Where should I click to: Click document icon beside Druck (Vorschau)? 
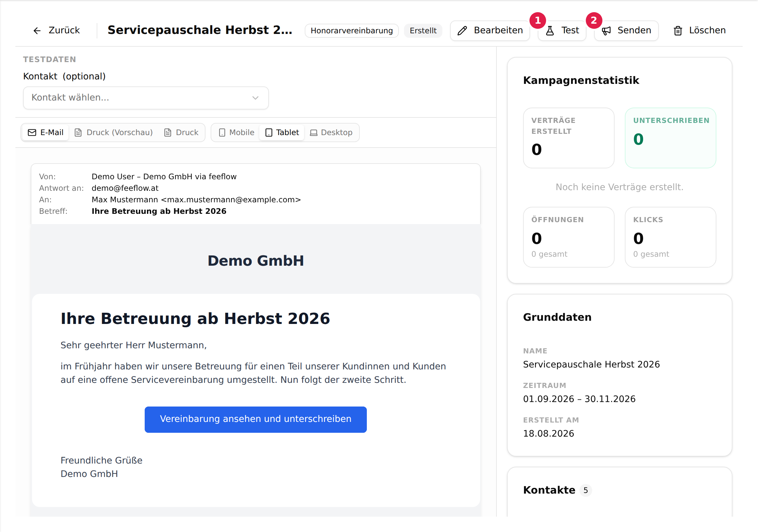[78, 133]
